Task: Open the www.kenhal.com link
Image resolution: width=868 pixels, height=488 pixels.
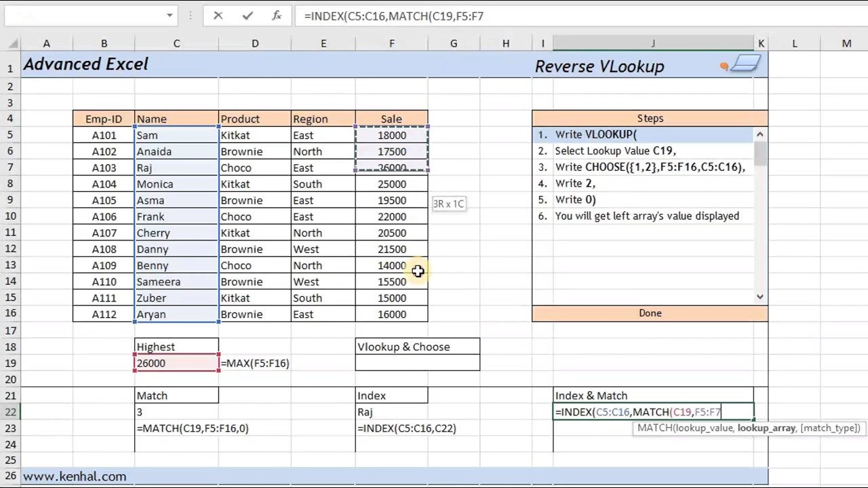Action: [x=75, y=476]
